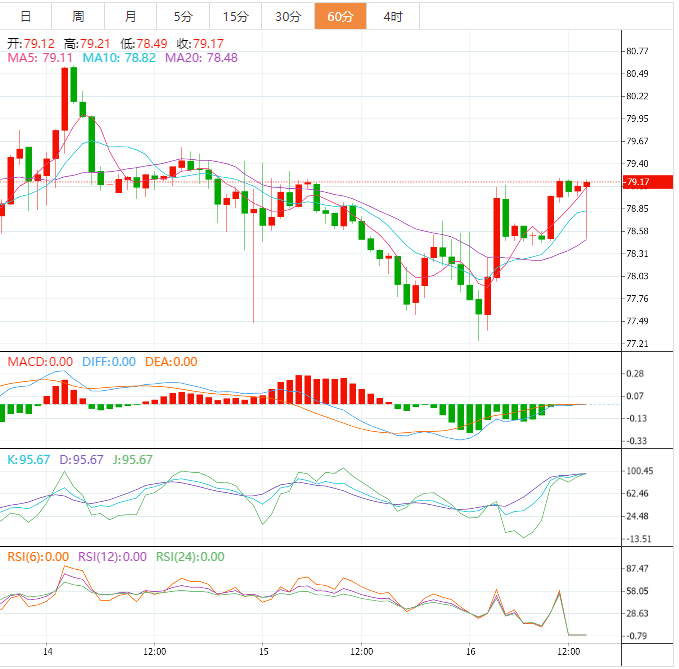Viewport: 679px width, 669px height.
Task: Click the highlighted 60分 tab
Action: click(x=340, y=16)
